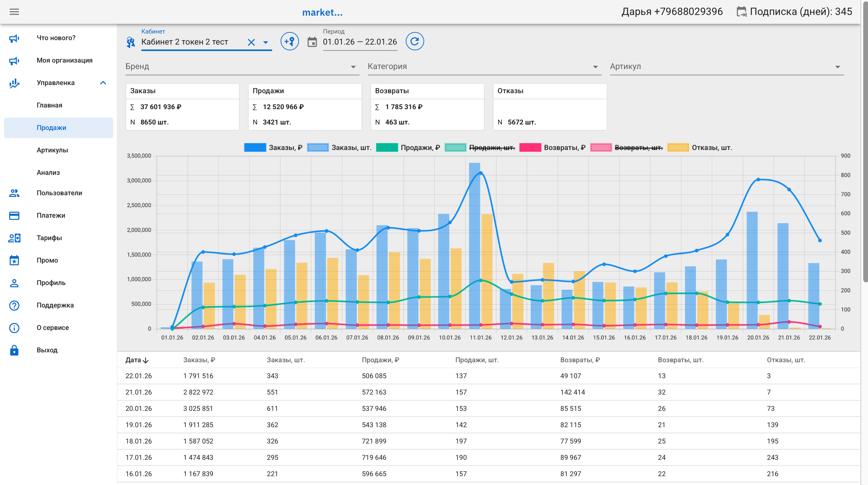Click the Выход lock icon
Screen dimensions: 868x485
14,350
